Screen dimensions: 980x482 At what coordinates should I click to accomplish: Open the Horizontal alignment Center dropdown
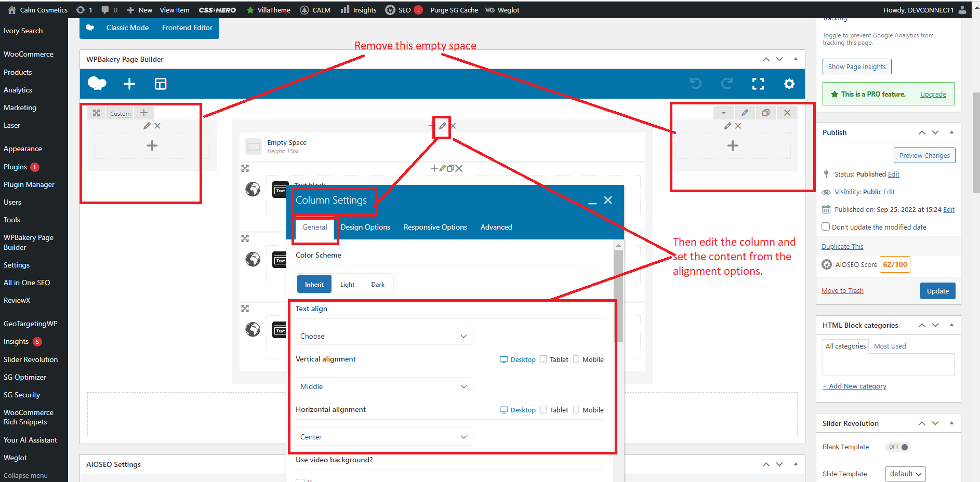[x=383, y=437]
